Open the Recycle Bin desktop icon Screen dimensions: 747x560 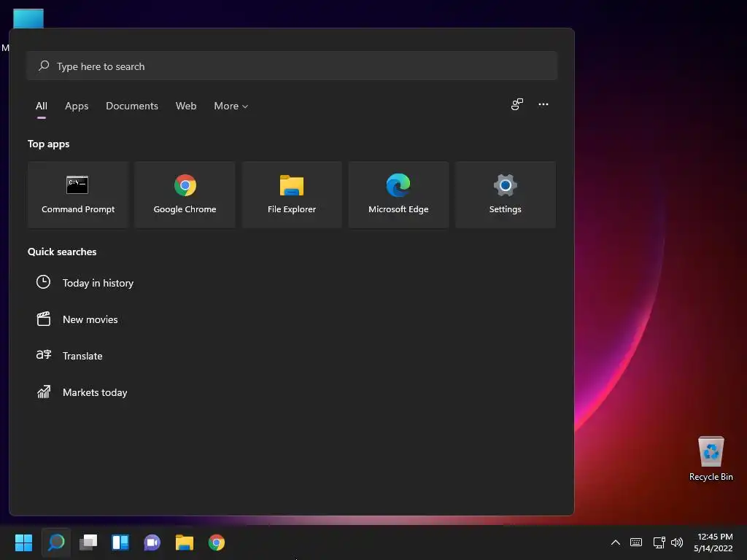tap(711, 458)
